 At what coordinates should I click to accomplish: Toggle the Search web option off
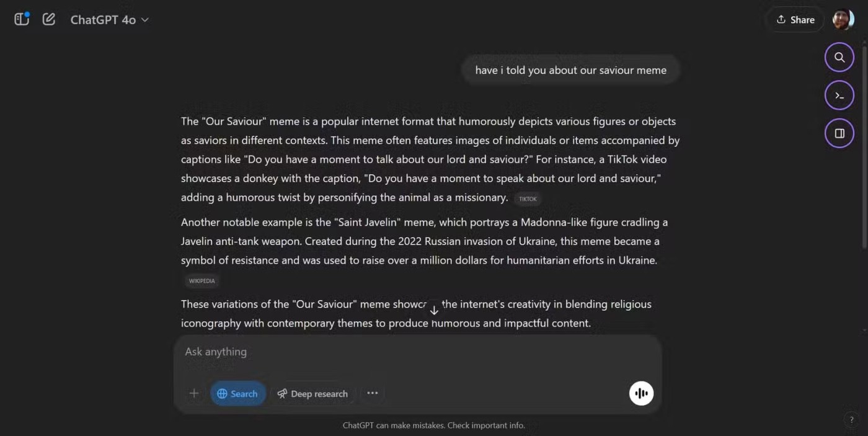[x=237, y=393]
